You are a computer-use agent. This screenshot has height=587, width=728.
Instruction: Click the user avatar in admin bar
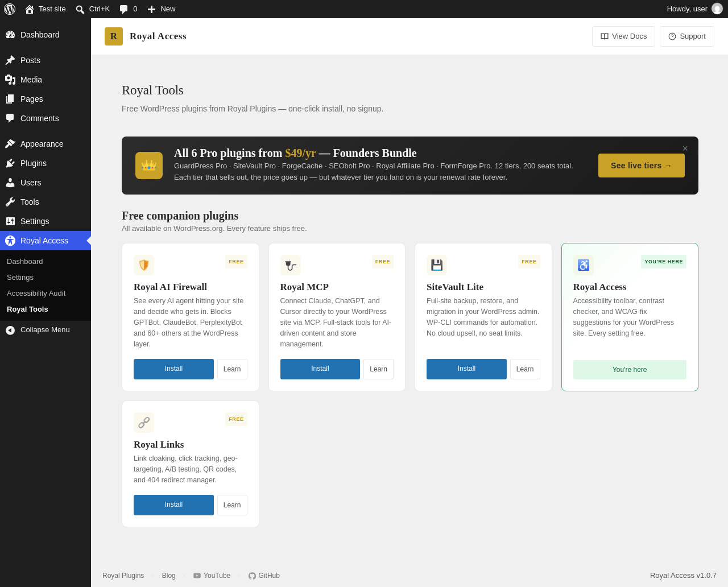pyautogui.click(x=717, y=9)
